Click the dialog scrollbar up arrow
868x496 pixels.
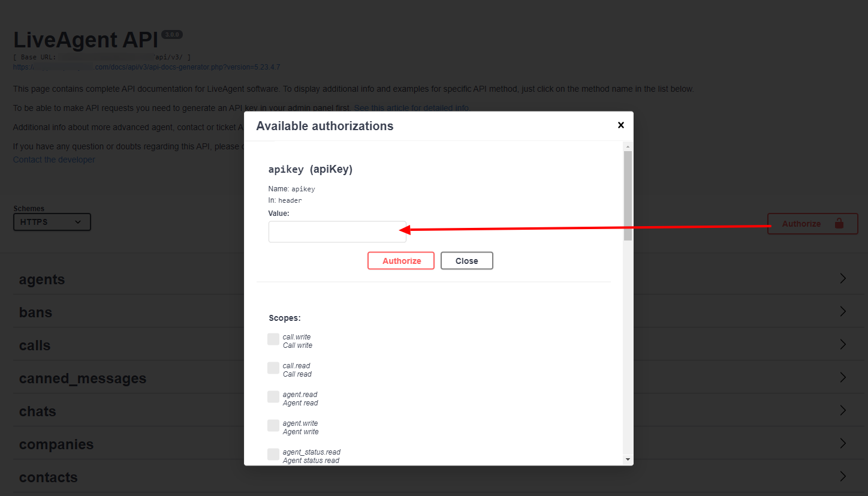coord(628,147)
